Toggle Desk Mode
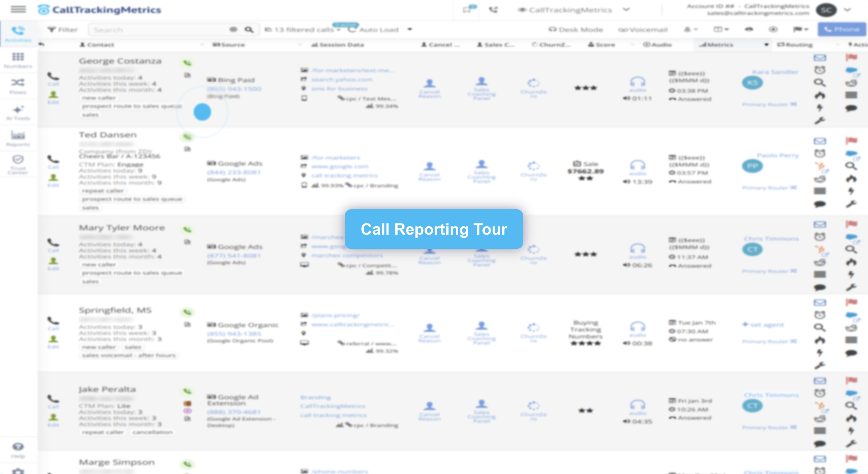Image resolution: width=868 pixels, height=474 pixels. 575,30
